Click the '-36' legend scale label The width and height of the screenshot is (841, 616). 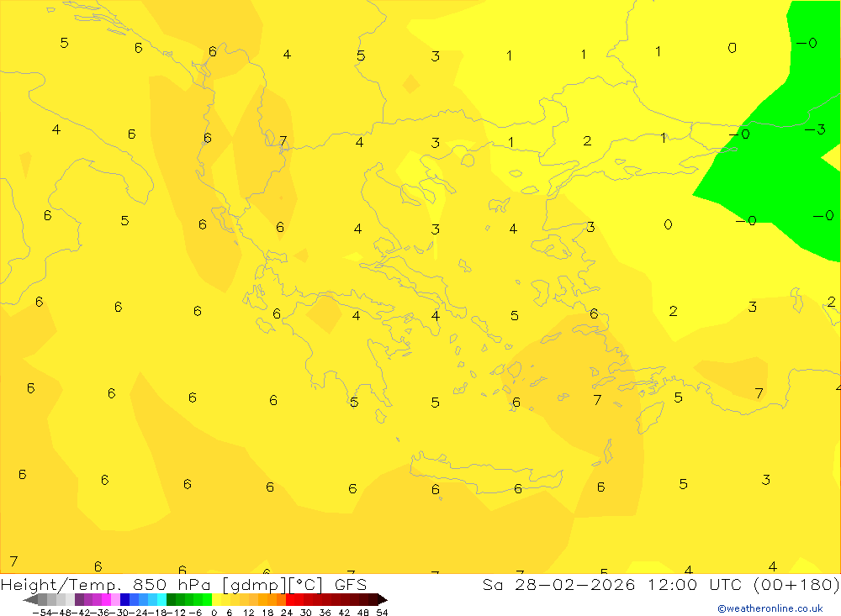pyautogui.click(x=100, y=613)
